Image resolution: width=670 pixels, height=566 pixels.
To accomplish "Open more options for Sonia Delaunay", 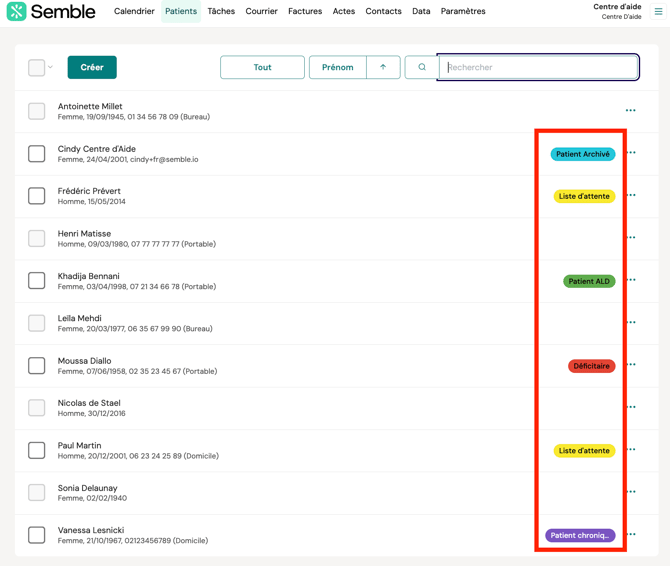I will coord(631,492).
